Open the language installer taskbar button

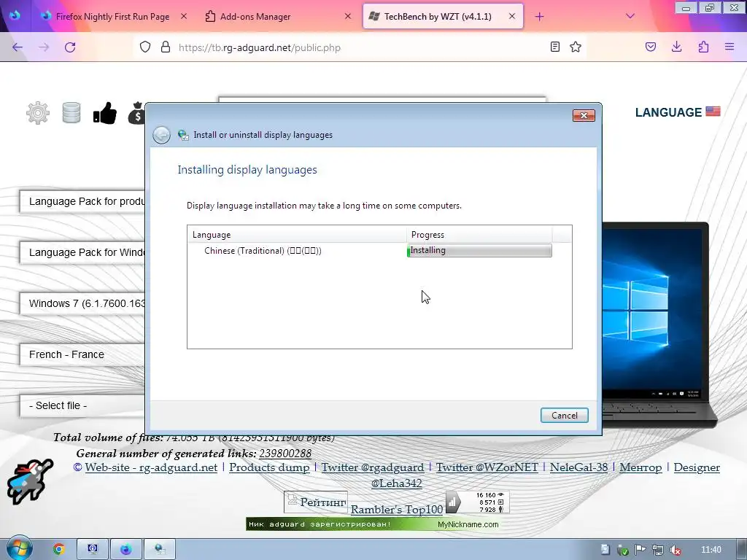point(160,549)
